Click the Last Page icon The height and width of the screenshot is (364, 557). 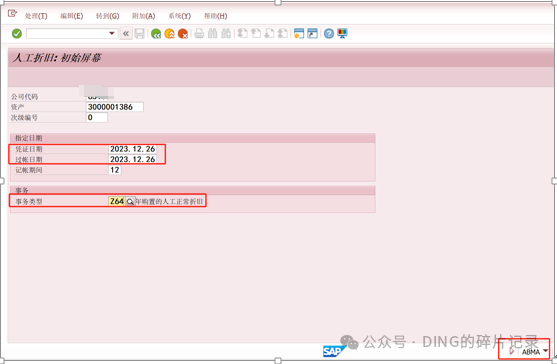tap(283, 34)
